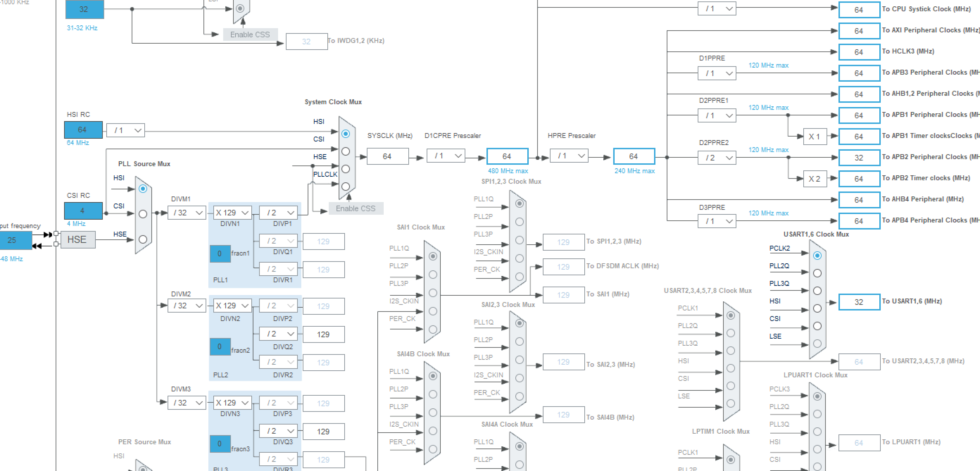Select LSE in USART1,6 Clock Mux

(x=817, y=344)
